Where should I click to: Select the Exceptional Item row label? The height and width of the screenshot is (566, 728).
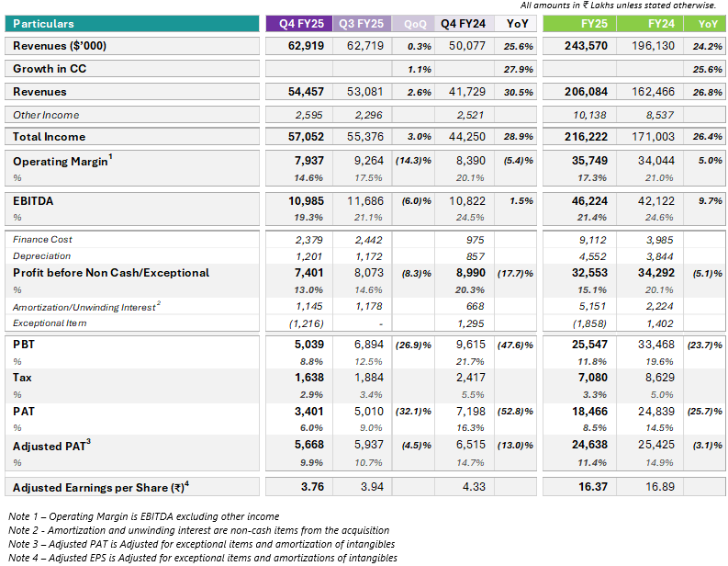[x=50, y=323]
